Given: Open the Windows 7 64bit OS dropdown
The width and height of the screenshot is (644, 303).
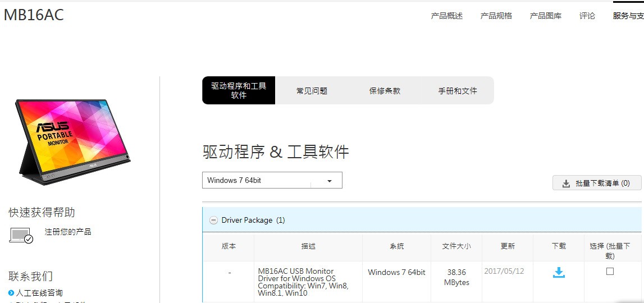Looking at the screenshot, I should (x=272, y=180).
